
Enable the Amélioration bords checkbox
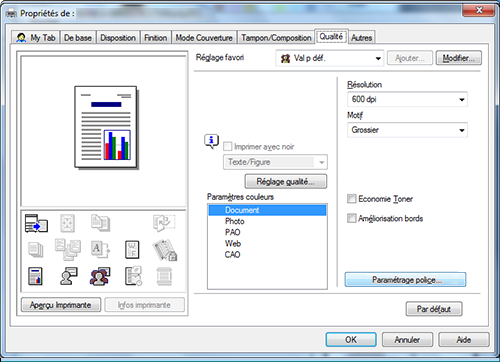pyautogui.click(x=352, y=218)
